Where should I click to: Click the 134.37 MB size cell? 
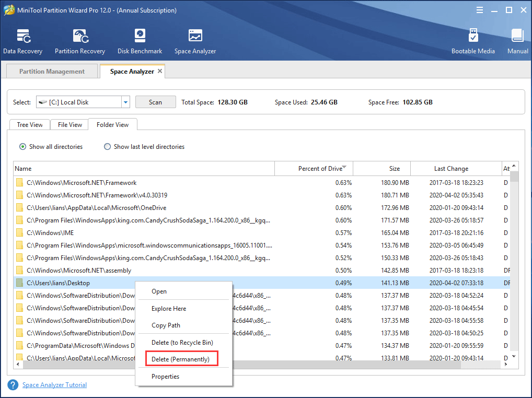click(395, 346)
